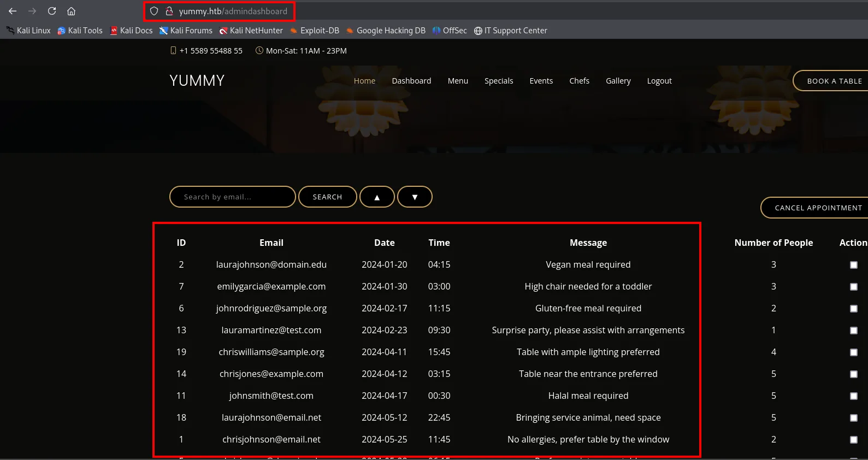Open the Exploit-DB bookmark

tap(315, 31)
